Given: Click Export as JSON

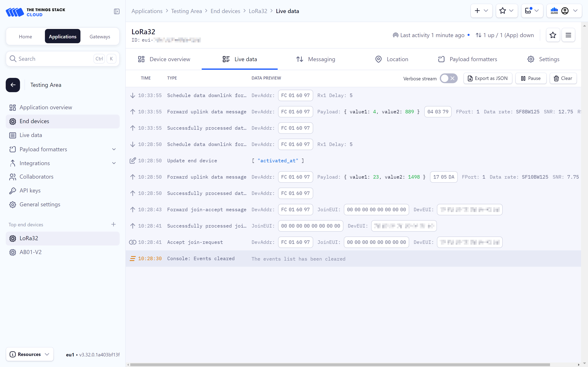Looking at the screenshot, I should [x=488, y=78].
